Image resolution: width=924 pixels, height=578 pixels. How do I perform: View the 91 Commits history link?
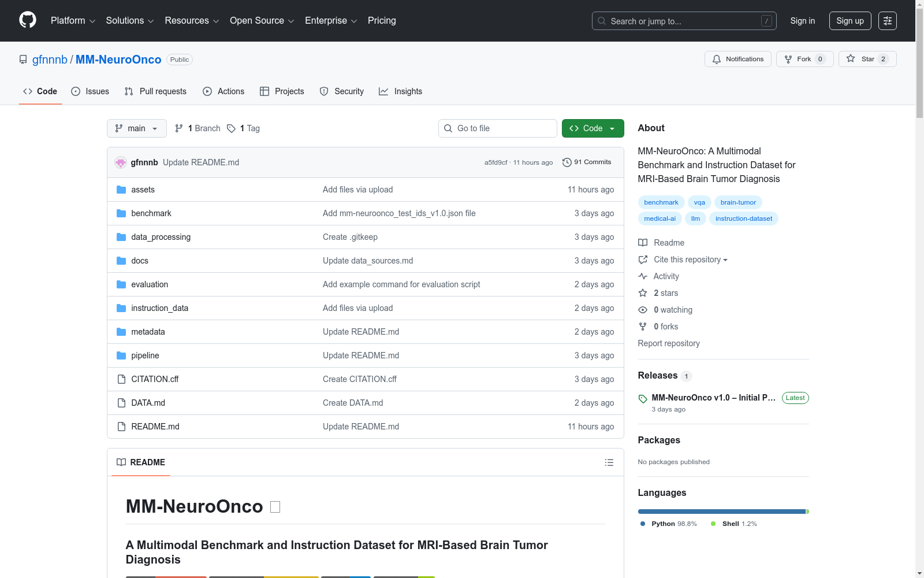[587, 162]
